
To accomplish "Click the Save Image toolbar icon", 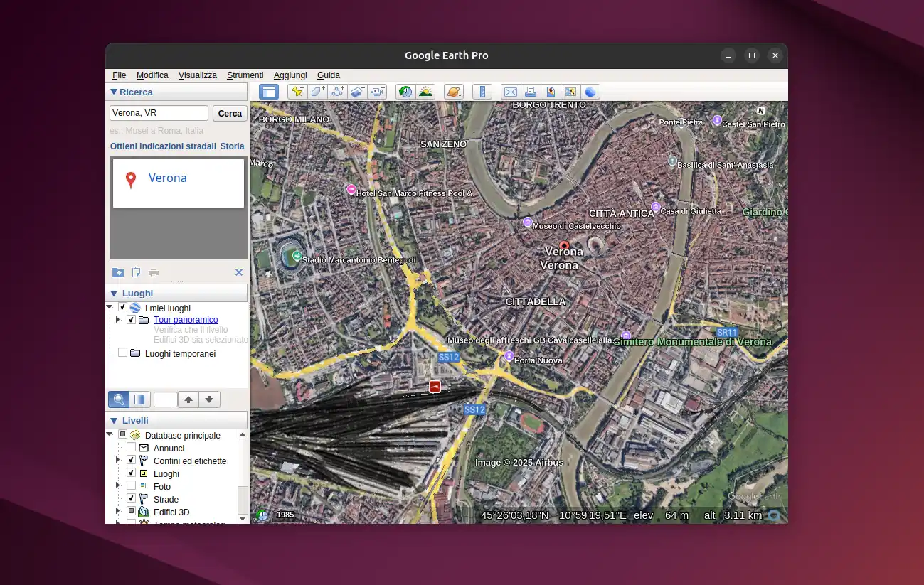I will [550, 92].
